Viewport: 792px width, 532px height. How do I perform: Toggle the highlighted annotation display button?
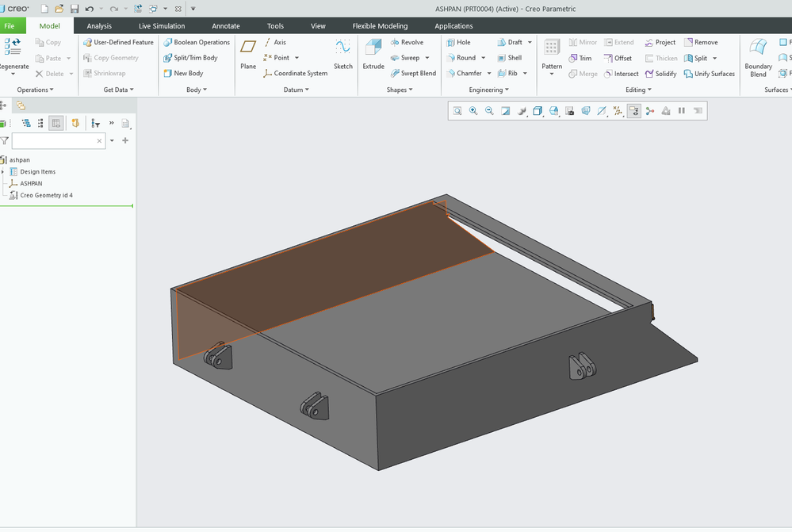(x=633, y=111)
